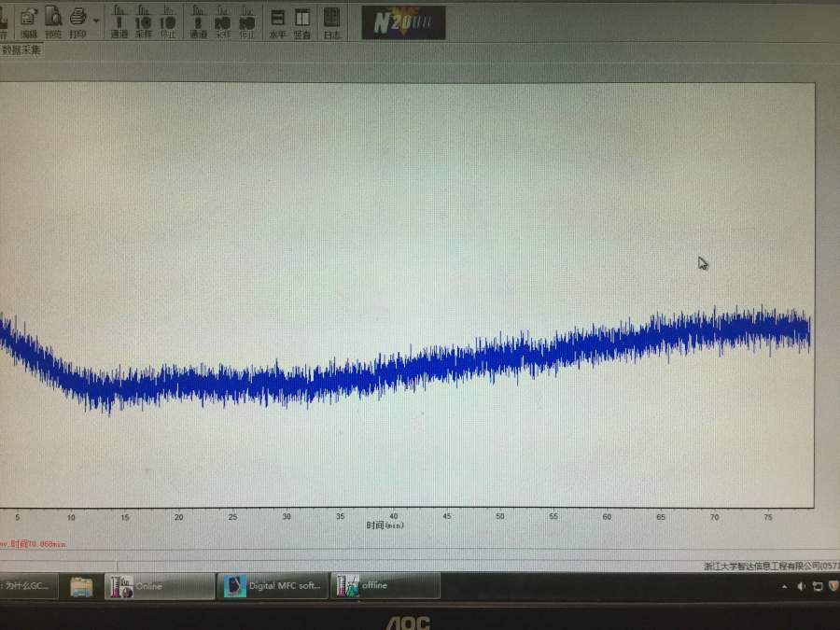Image resolution: width=840 pixels, height=630 pixels.
Task: Stop channel 1 sampling (停止)
Action: point(168,22)
